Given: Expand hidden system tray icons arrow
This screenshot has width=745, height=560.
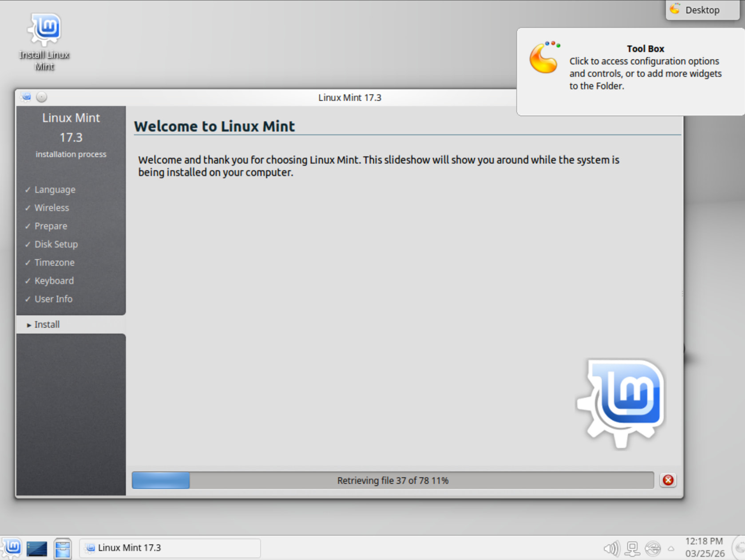Looking at the screenshot, I should pos(671,549).
